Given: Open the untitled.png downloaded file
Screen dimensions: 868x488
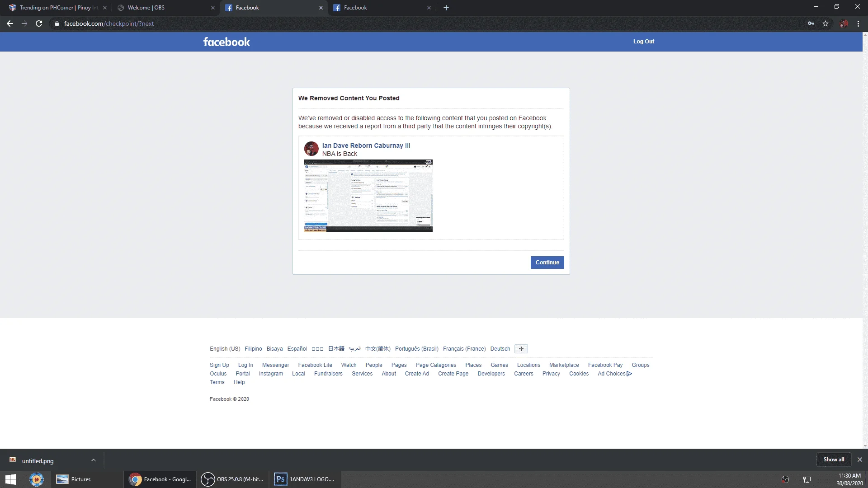Looking at the screenshot, I should click(x=38, y=461).
